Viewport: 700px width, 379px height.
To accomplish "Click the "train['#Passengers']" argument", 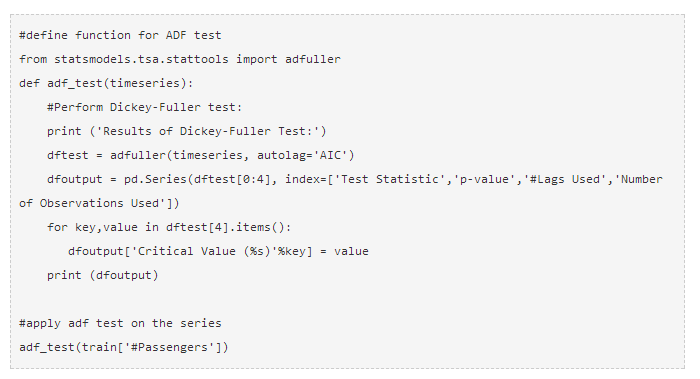I will click(x=151, y=347).
